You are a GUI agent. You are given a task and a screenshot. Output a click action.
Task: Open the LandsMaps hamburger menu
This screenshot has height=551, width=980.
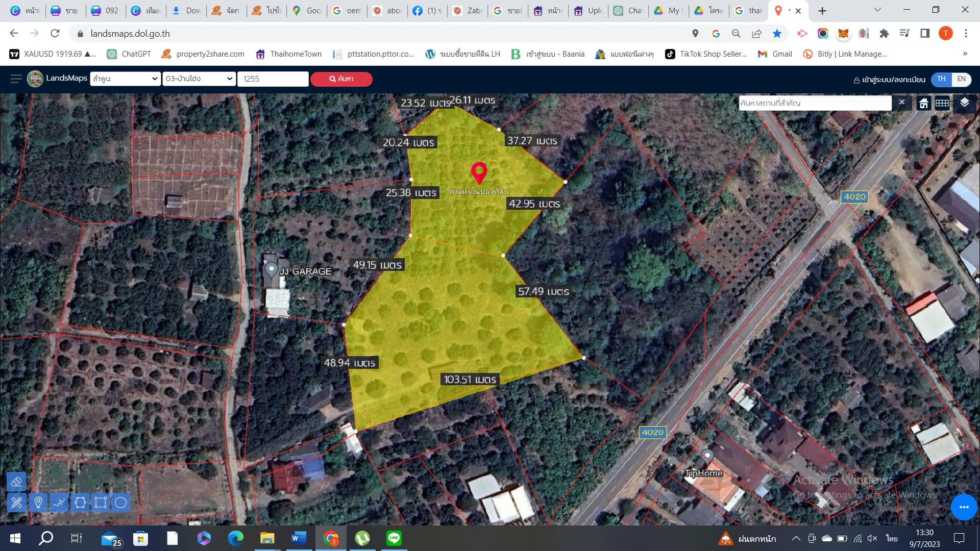click(x=16, y=79)
